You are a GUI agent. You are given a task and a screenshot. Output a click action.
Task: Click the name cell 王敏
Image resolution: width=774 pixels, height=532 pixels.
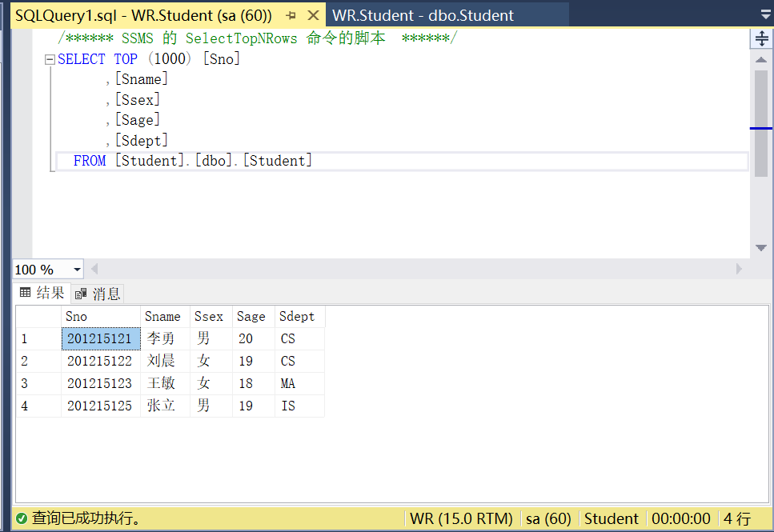click(x=166, y=383)
